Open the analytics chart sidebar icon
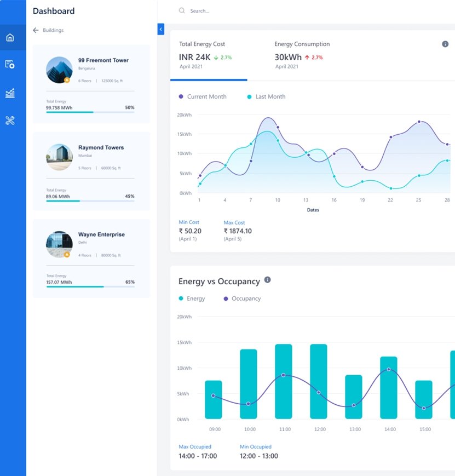The height and width of the screenshot is (476, 455). (10, 93)
